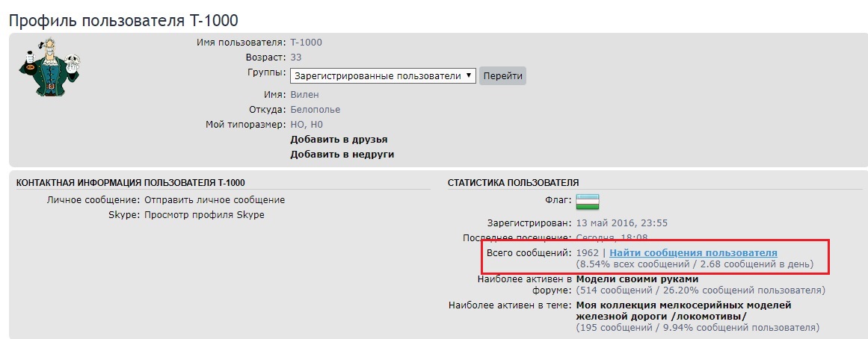This screenshot has width=868, height=339.
Task: Click the Добавить в друзья link
Action: [x=339, y=140]
